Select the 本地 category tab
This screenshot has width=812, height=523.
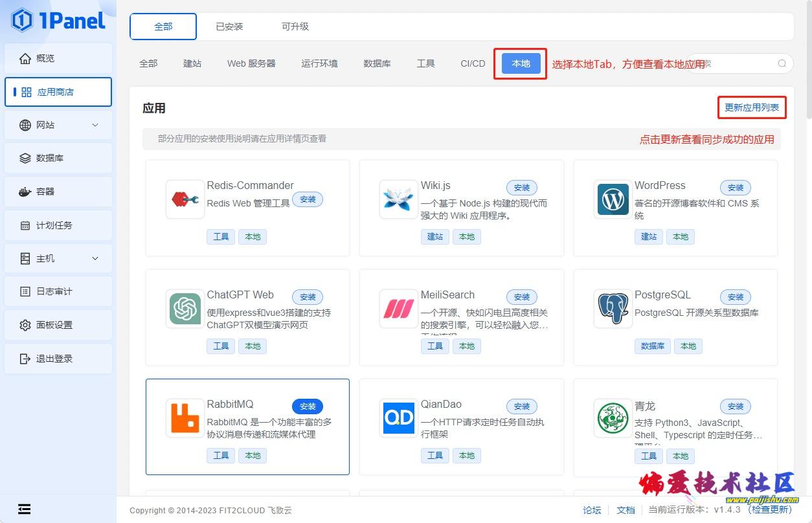[521, 63]
